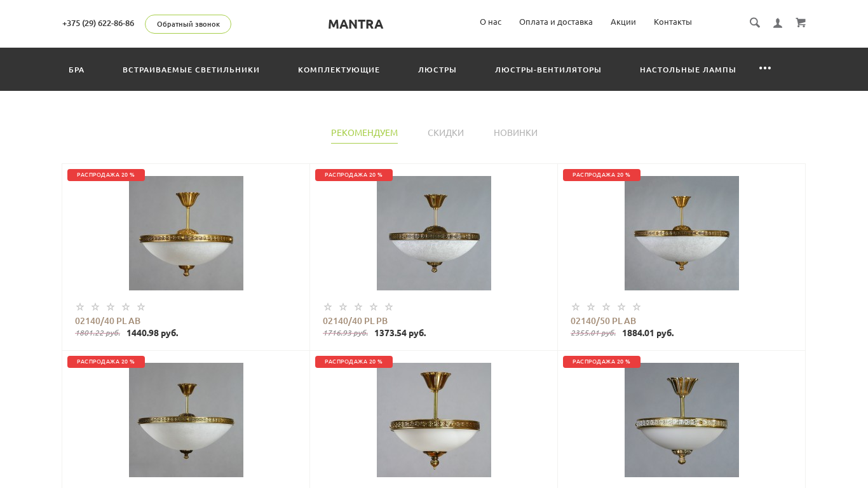
Task: Open the Бра category
Action: pos(76,70)
